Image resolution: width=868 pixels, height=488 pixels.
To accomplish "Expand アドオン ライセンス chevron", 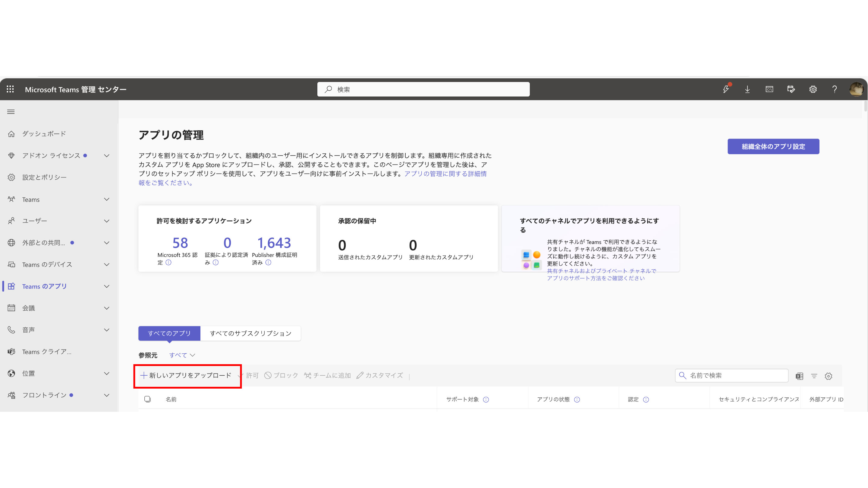I will 107,156.
